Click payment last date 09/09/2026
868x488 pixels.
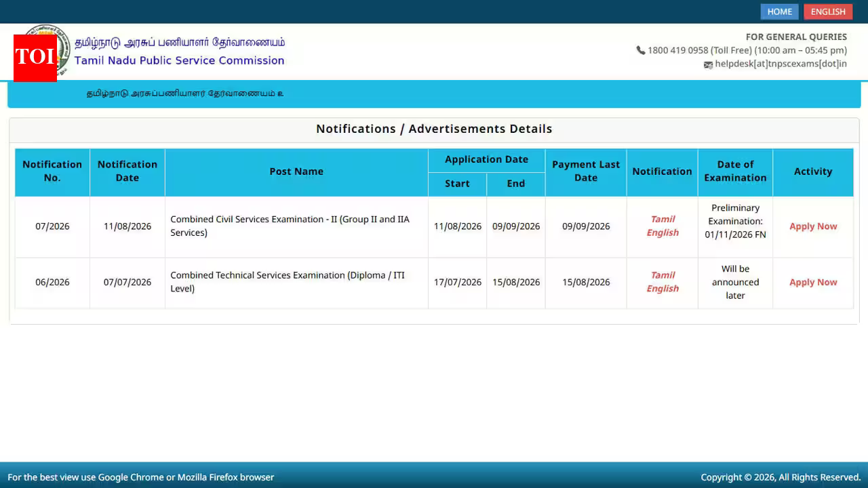586,226
